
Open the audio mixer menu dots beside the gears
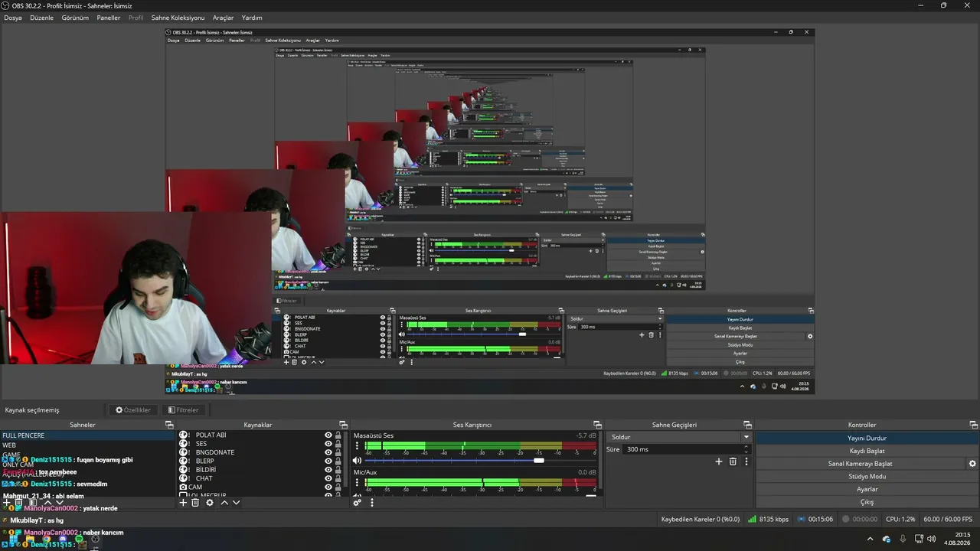[x=372, y=503]
